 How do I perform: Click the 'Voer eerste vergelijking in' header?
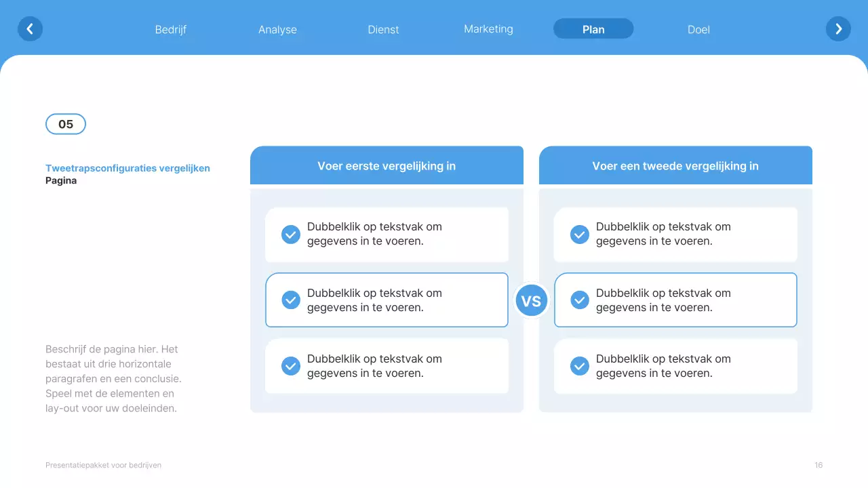[387, 165]
